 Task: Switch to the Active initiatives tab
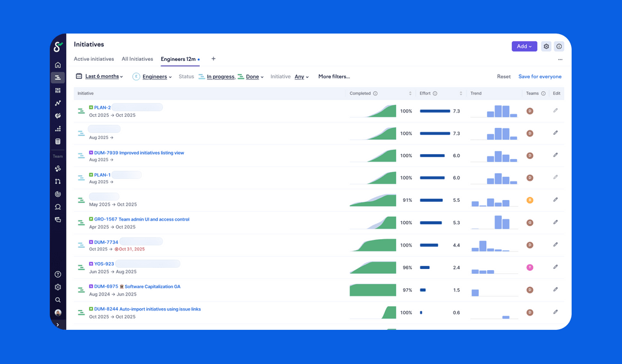pos(94,59)
